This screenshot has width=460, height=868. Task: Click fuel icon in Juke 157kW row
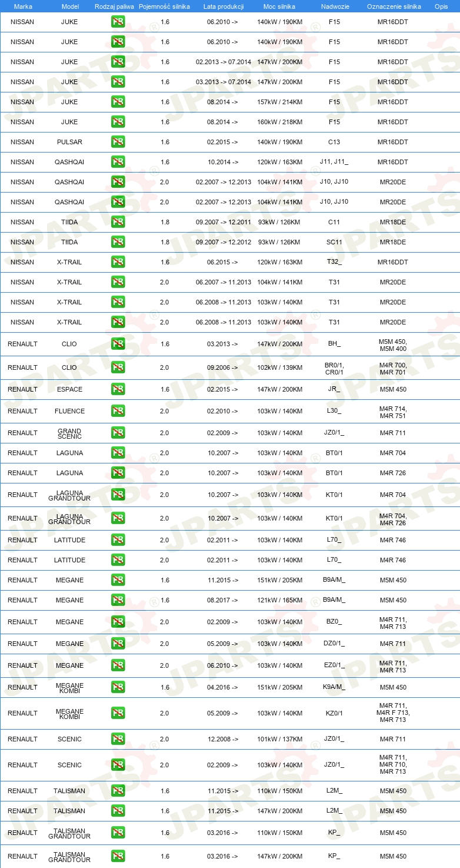118,102
